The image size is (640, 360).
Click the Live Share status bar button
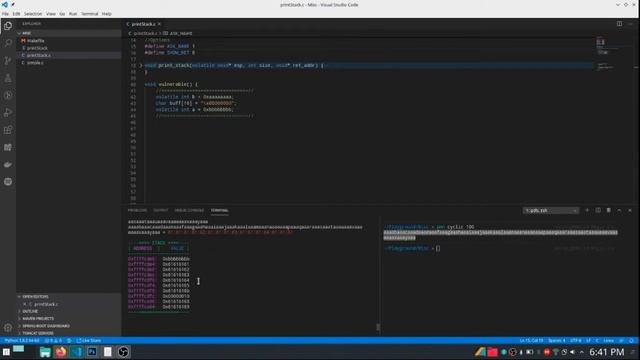click(89, 340)
